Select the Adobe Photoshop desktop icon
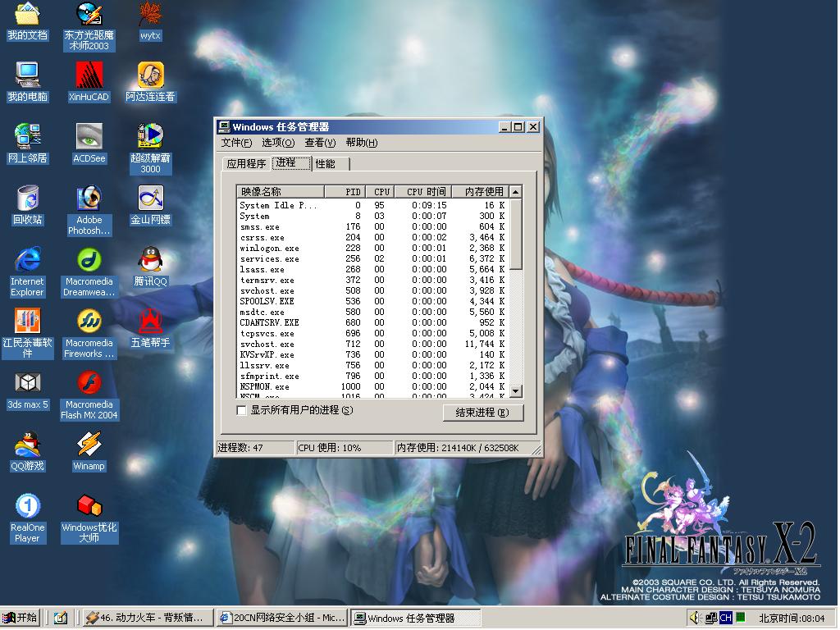840x630 pixels. coord(89,211)
